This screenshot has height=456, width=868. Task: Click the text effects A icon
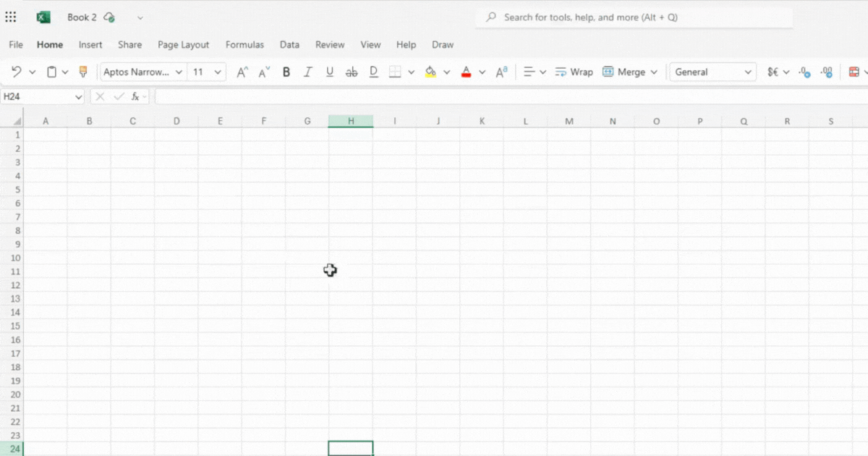point(501,72)
